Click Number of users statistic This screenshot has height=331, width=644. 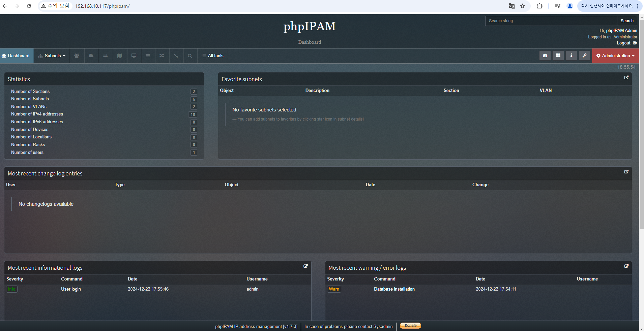point(104,153)
